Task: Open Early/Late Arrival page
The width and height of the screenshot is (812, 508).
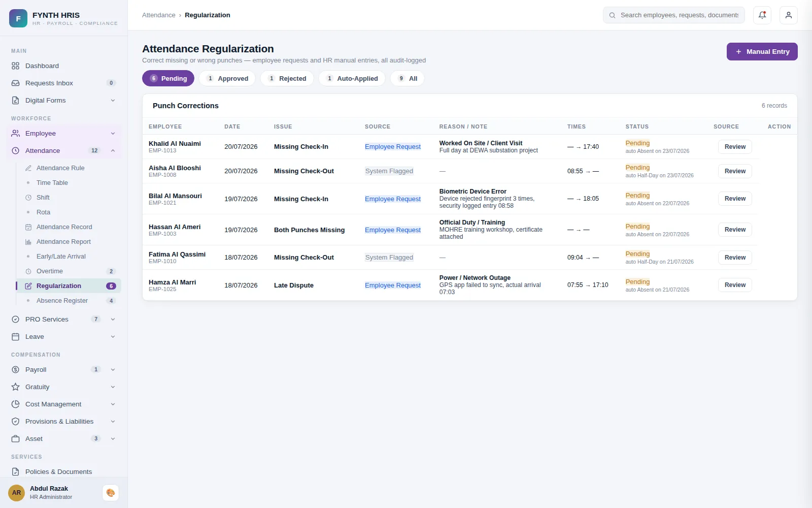Action: pos(69,257)
